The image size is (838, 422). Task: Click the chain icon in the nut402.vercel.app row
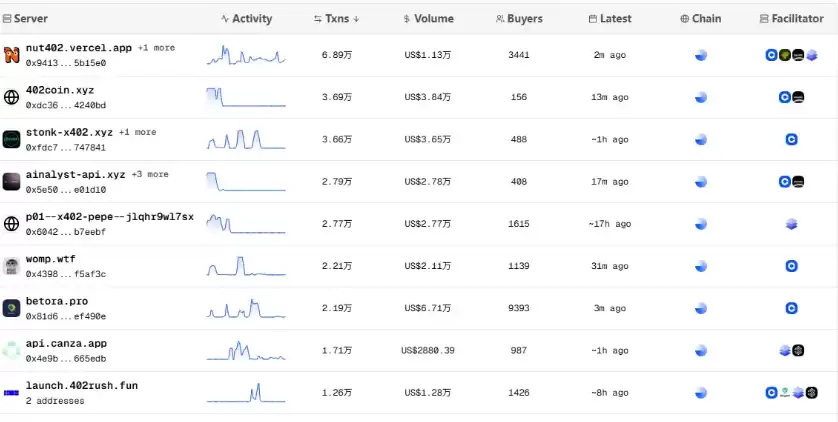(701, 55)
